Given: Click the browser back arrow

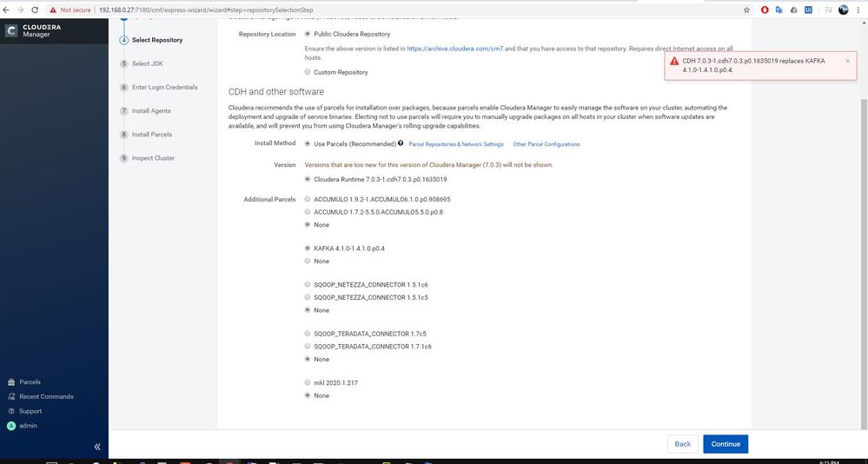Looking at the screenshot, I should pos(6,10).
